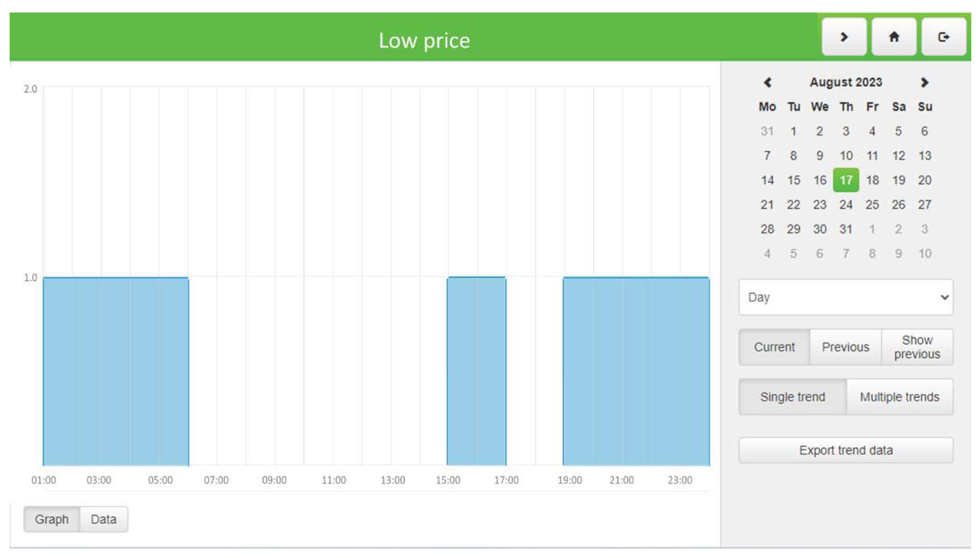Image resolution: width=980 pixels, height=558 pixels.
Task: Select August 1 in the calendar
Action: pyautogui.click(x=793, y=131)
